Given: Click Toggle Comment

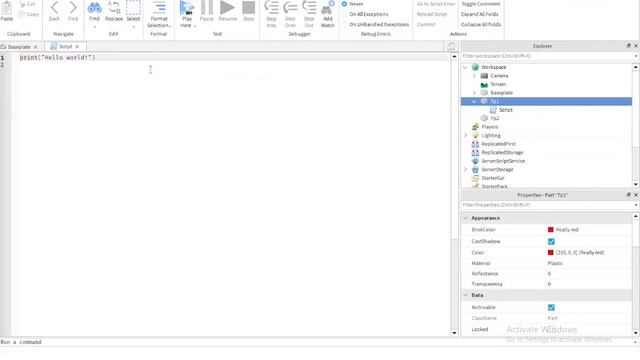Looking at the screenshot, I should tap(480, 4).
